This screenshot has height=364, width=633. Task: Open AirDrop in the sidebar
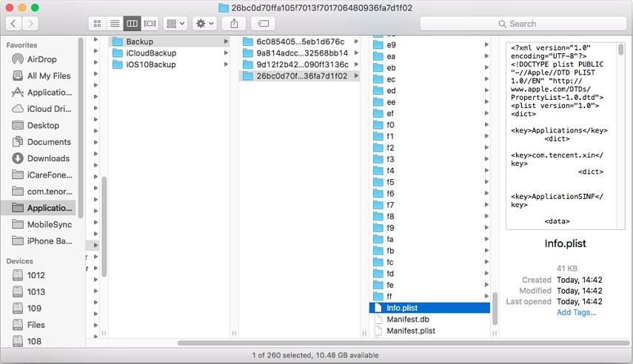tap(41, 59)
